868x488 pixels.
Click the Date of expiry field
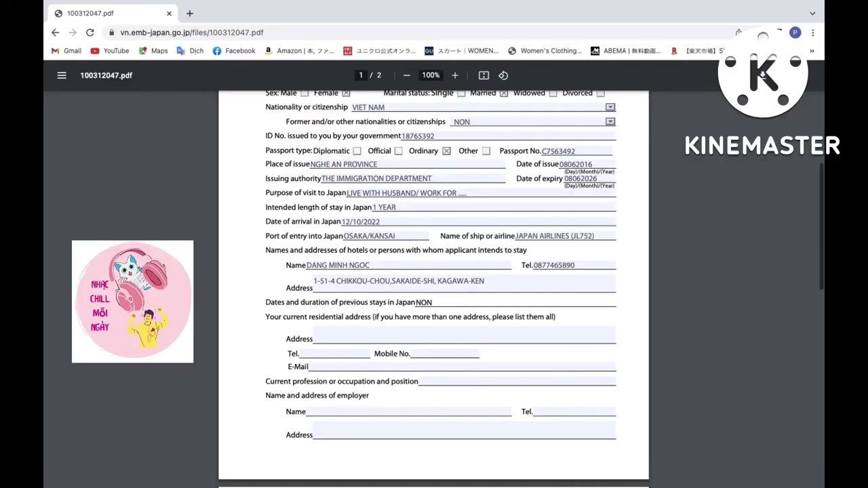point(589,178)
